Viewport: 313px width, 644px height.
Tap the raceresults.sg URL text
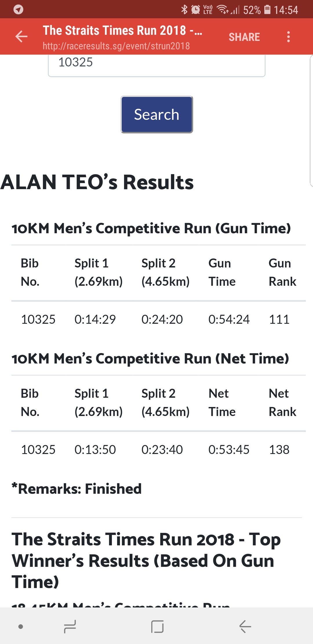tap(116, 46)
